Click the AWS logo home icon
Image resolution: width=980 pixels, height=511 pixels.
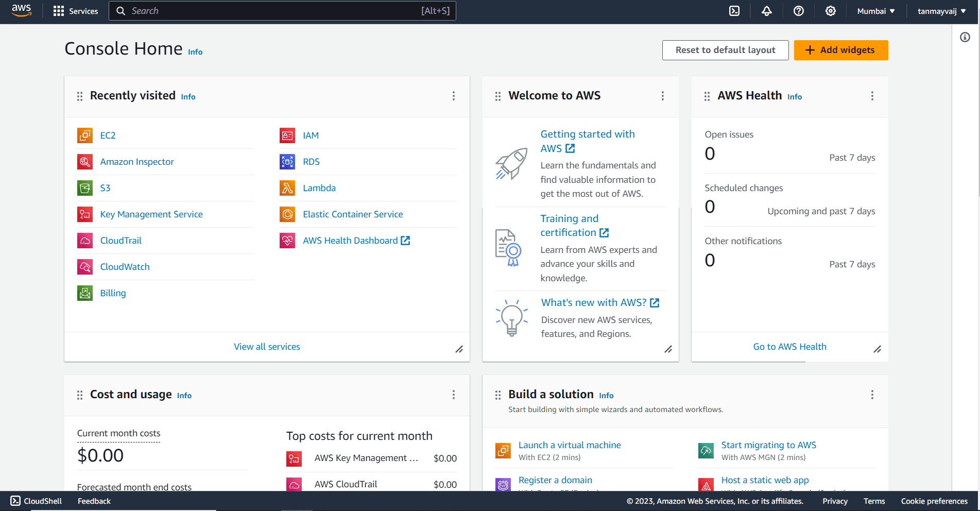pyautogui.click(x=22, y=11)
